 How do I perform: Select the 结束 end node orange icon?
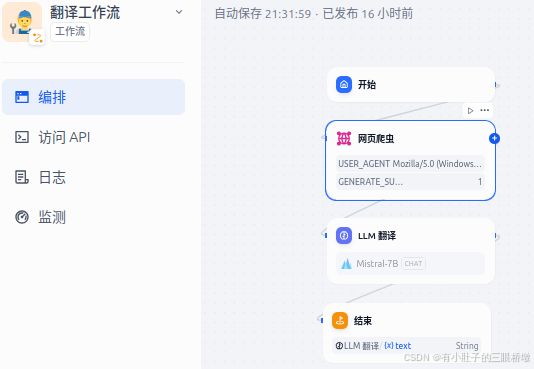(340, 320)
